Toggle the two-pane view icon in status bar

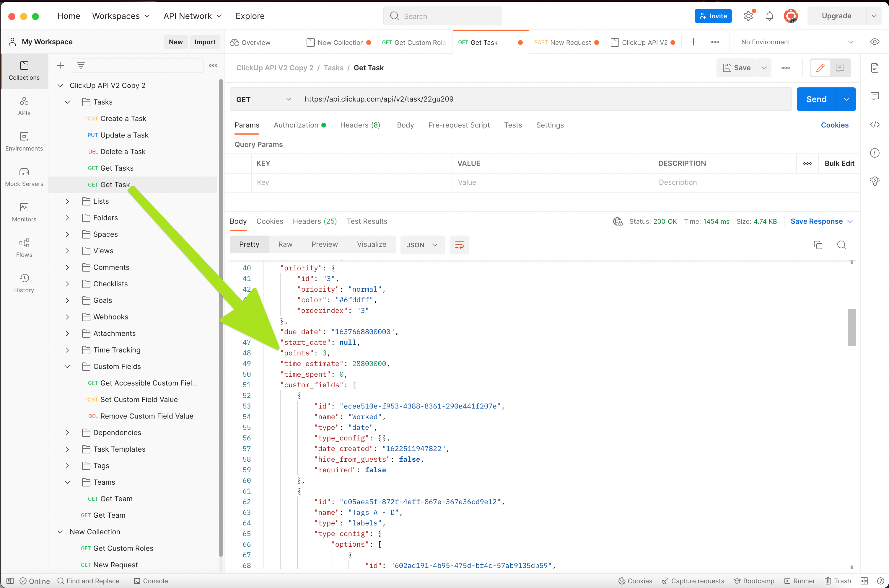864,581
